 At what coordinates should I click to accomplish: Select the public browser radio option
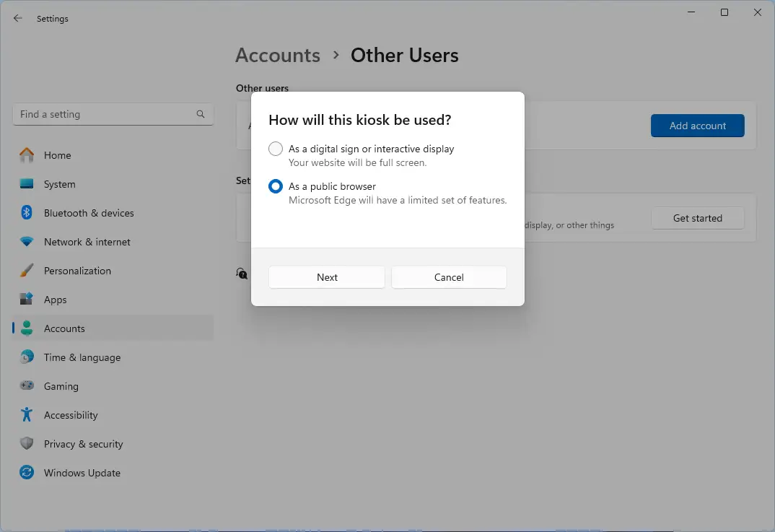click(x=276, y=186)
